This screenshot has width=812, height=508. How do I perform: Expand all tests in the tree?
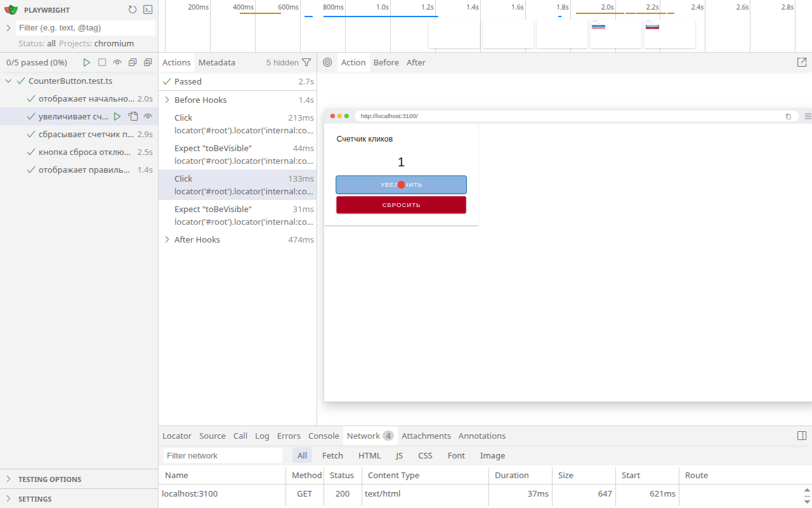click(x=148, y=62)
